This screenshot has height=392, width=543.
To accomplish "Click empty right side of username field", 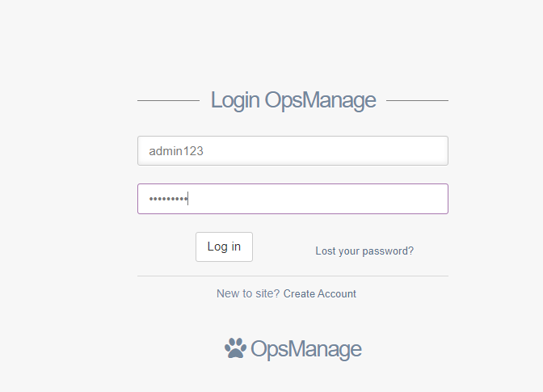I will 388,150.
